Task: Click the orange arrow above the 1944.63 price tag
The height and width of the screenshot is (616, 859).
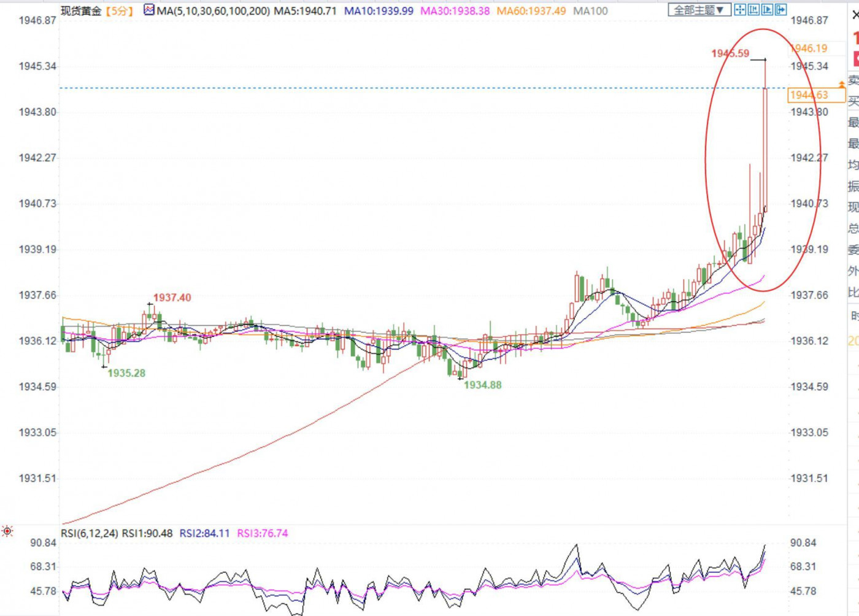Action: pyautogui.click(x=842, y=83)
